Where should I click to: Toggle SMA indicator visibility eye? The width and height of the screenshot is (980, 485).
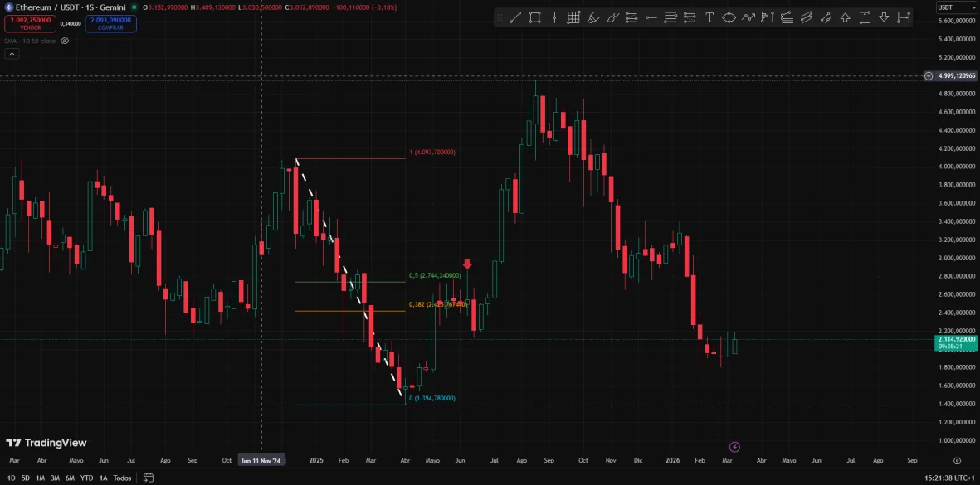pyautogui.click(x=65, y=41)
